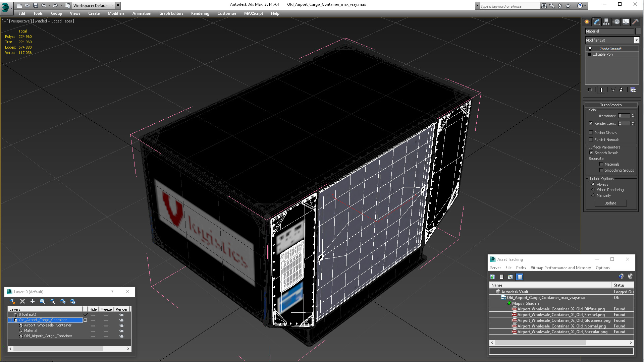644x362 pixels.
Task: Open the MAXScript menu
Action: coord(254,13)
